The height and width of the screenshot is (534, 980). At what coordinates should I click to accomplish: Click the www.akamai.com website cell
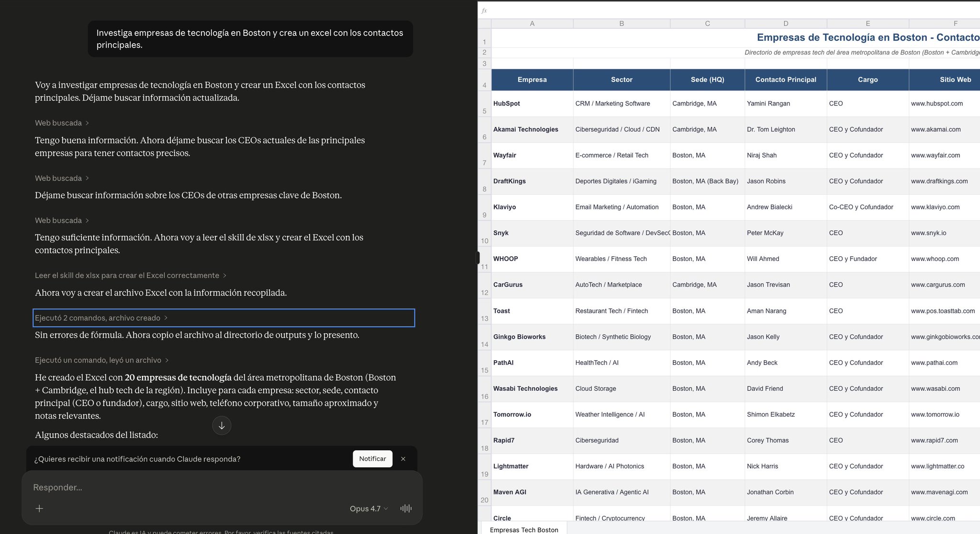[944, 129]
